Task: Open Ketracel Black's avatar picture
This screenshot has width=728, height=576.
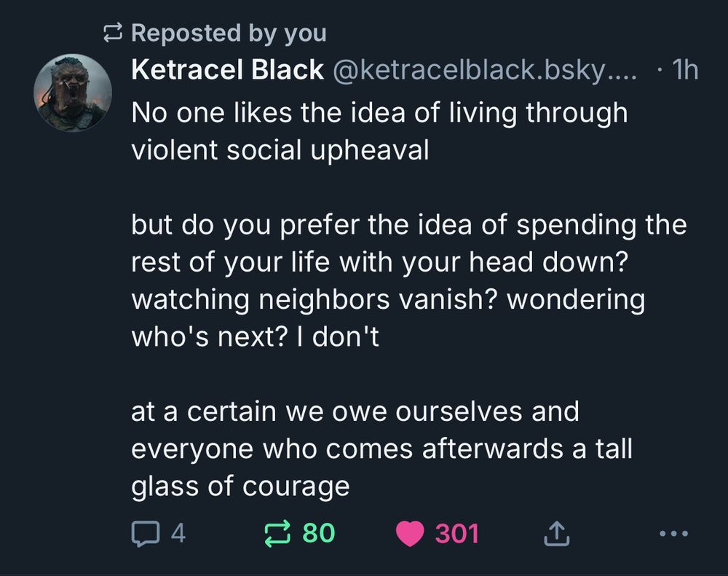Action: (71, 92)
